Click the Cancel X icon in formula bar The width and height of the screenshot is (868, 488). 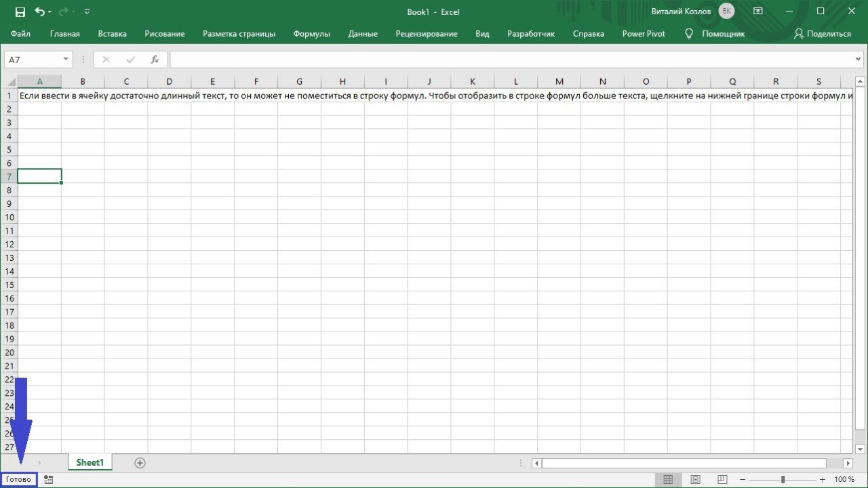pos(106,60)
